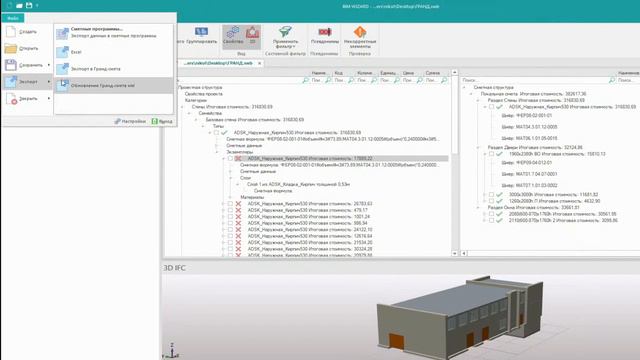640x360 pixels.
Task: Click project tree scrollbar down arrow
Action: point(455,253)
